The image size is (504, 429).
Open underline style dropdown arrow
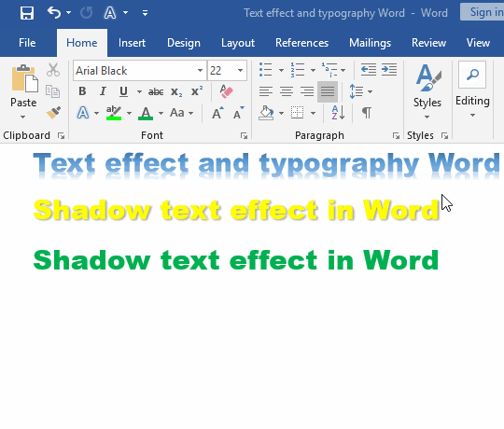(139, 91)
